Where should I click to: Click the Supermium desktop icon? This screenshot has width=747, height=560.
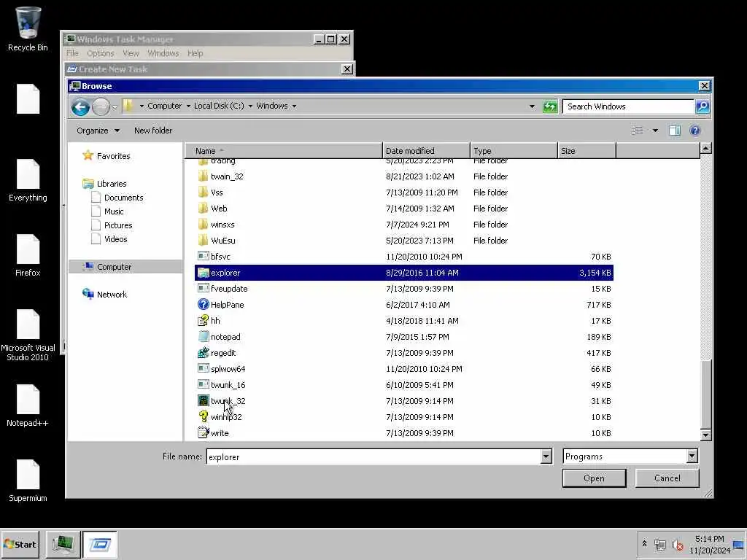[x=28, y=481]
